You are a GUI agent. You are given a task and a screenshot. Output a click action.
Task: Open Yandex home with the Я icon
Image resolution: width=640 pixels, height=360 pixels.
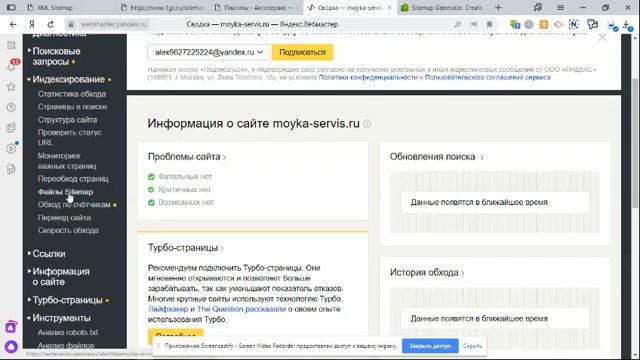[x=32, y=24]
